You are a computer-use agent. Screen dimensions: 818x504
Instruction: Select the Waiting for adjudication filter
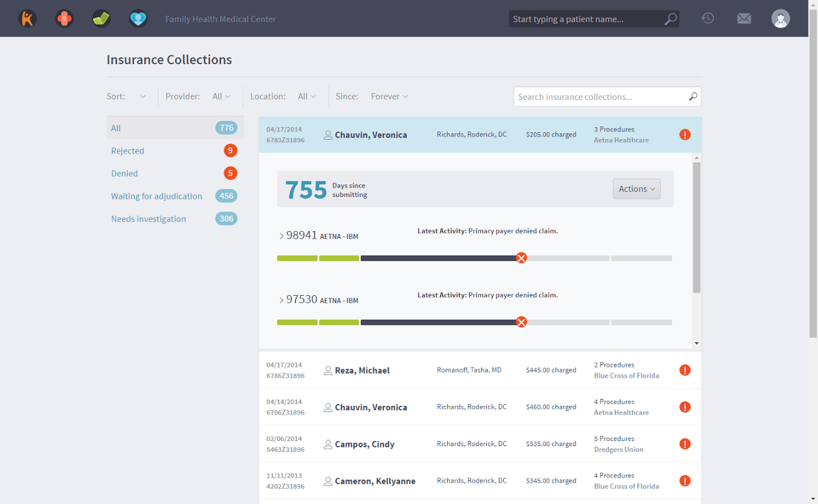[157, 196]
